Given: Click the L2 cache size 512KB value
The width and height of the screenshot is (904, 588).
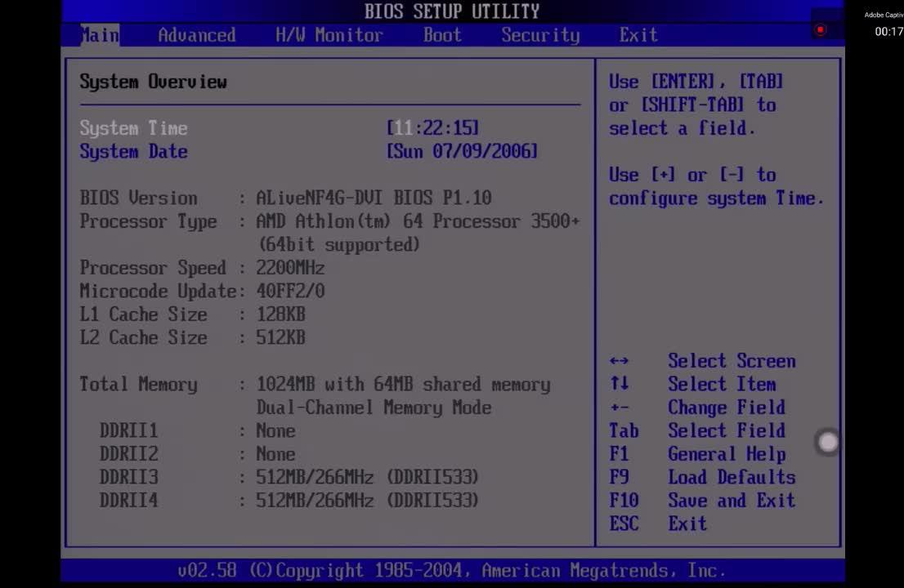Looking at the screenshot, I should tap(280, 337).
